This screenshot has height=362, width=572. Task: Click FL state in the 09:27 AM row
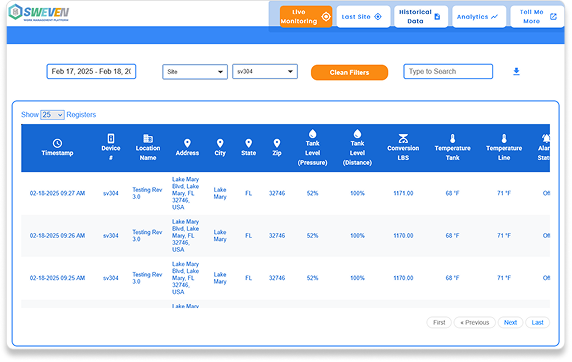click(248, 193)
